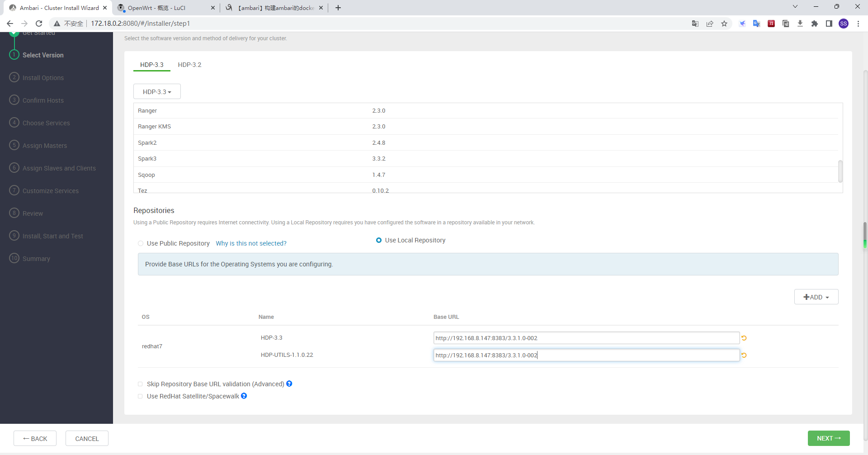This screenshot has width=868, height=455.
Task: Click the not-secure warning icon
Action: pos(57,24)
